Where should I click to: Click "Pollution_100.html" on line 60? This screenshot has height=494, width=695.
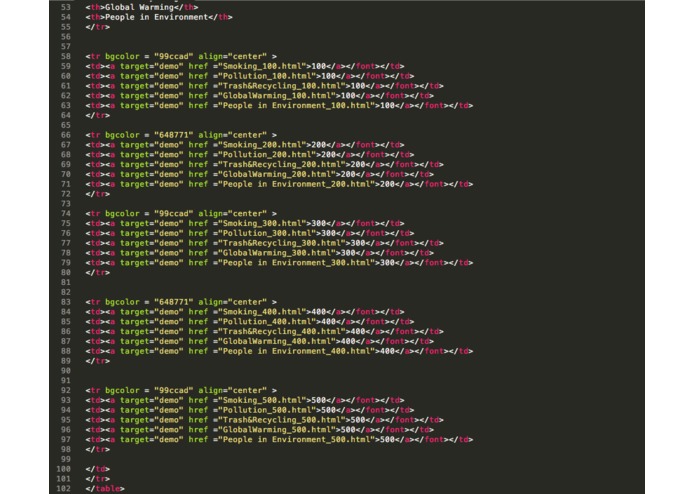coord(266,76)
